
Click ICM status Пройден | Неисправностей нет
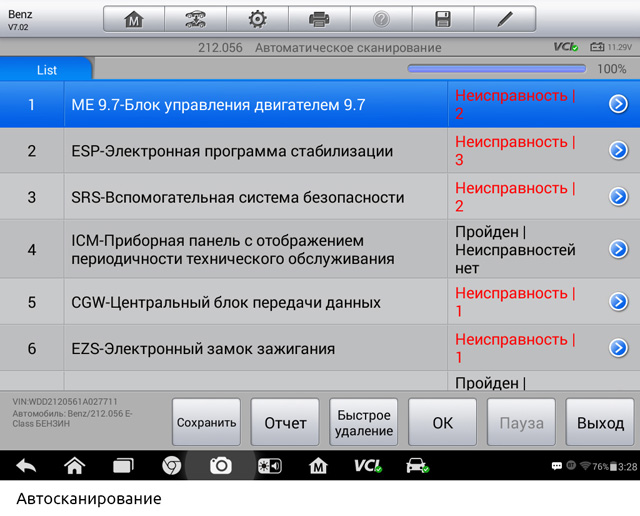(515, 249)
